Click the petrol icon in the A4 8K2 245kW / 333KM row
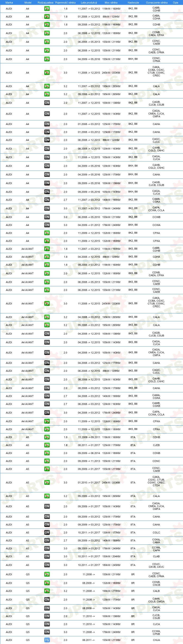This screenshot has width=183, height=644. coord(47,72)
